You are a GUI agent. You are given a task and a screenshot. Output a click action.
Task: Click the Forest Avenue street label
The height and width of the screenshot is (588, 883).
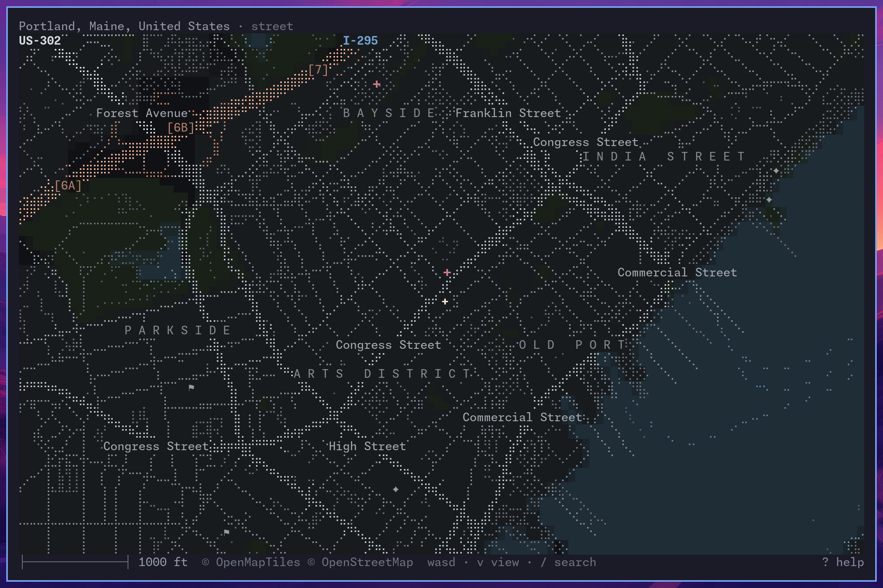click(142, 113)
